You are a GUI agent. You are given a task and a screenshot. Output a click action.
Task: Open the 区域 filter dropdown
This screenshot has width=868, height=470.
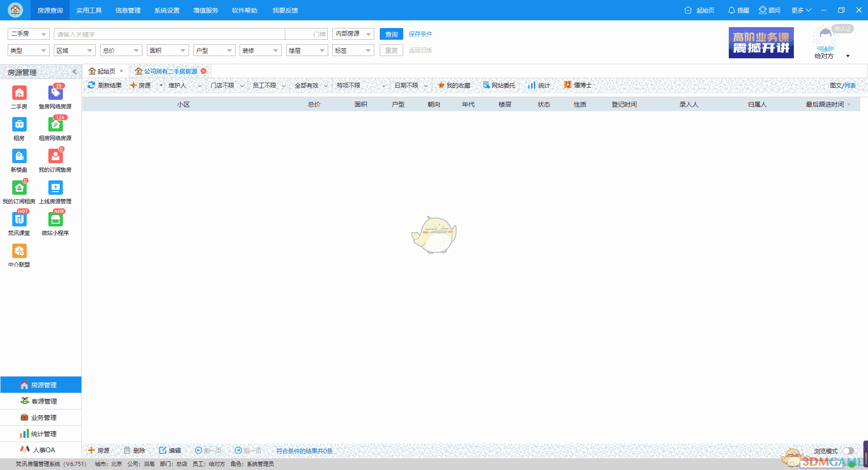(x=75, y=51)
